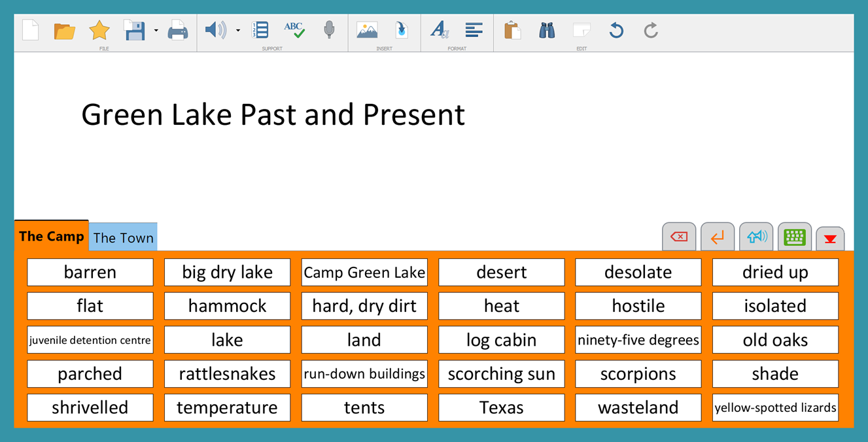The width and height of the screenshot is (868, 442).
Task: Click the microphone icon
Action: [x=329, y=30]
